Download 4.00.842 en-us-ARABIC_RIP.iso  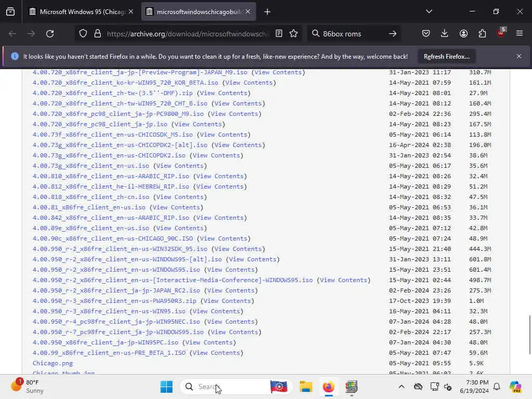[x=111, y=218]
